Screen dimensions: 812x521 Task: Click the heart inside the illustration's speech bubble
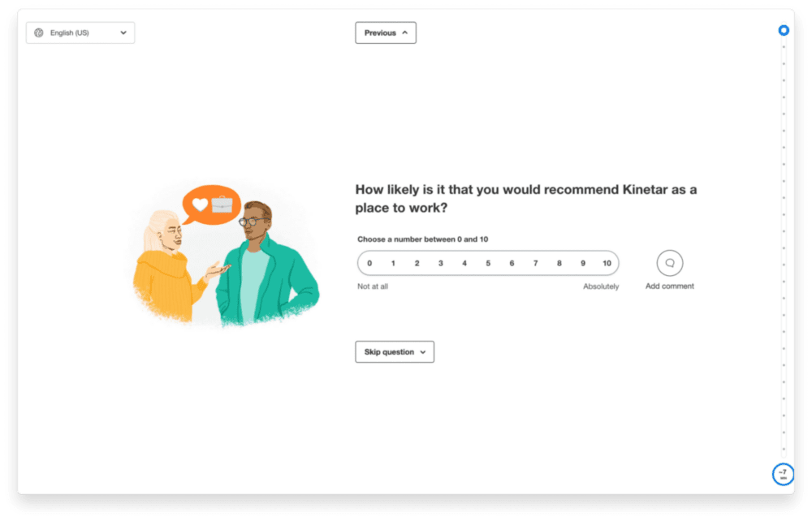click(x=201, y=205)
